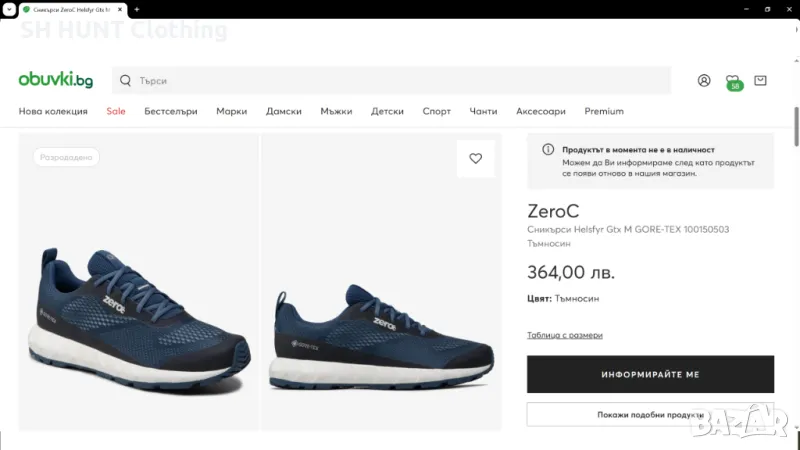
Task: Open the Sale menu item
Action: [x=116, y=111]
